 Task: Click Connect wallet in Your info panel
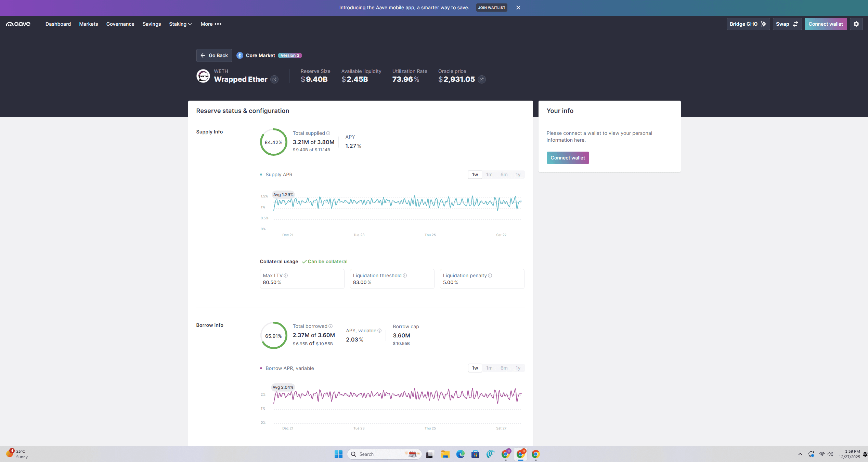(x=568, y=157)
